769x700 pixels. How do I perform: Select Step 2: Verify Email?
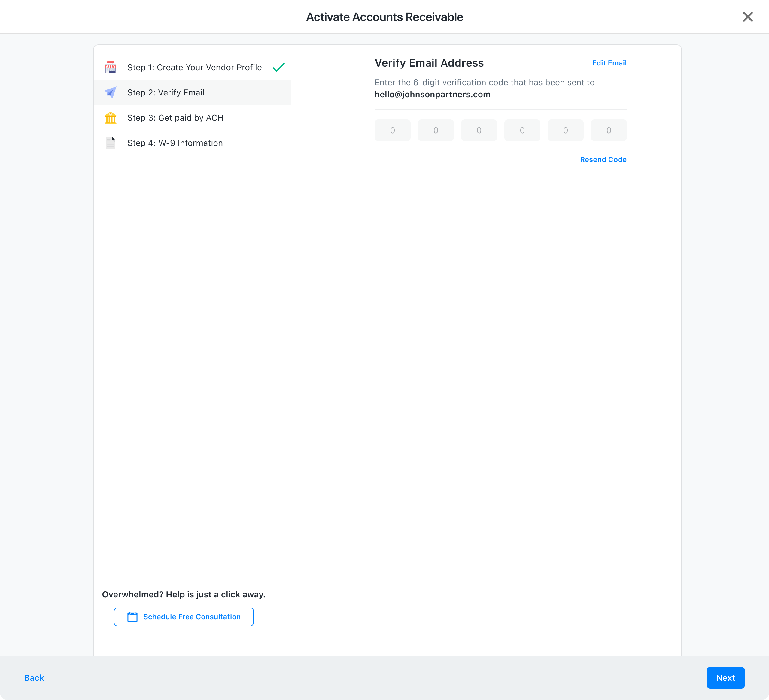[166, 92]
